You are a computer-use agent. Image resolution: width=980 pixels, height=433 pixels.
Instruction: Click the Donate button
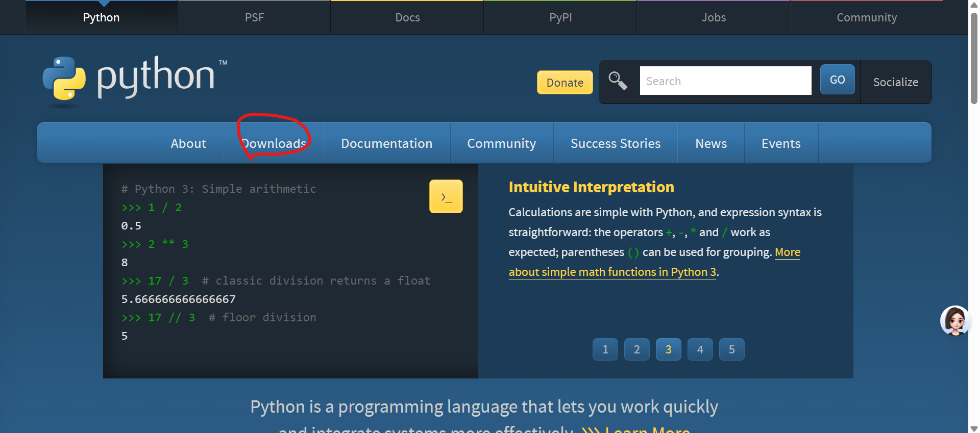point(565,83)
